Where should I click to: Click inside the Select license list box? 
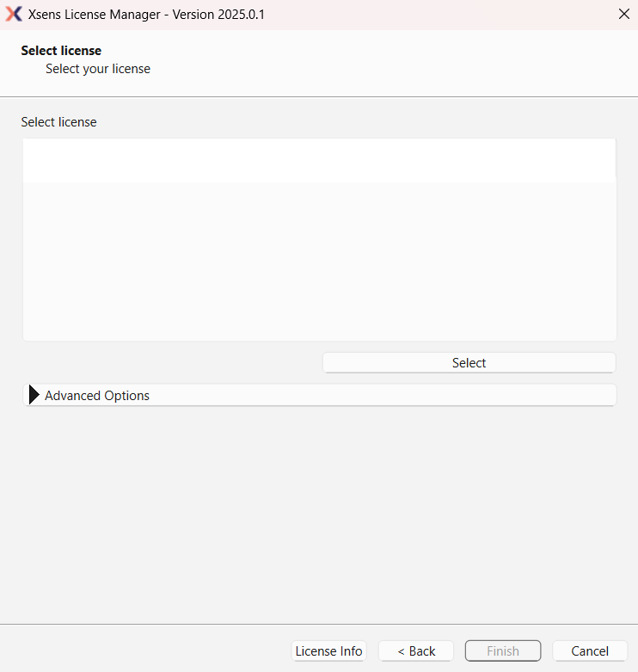319,239
